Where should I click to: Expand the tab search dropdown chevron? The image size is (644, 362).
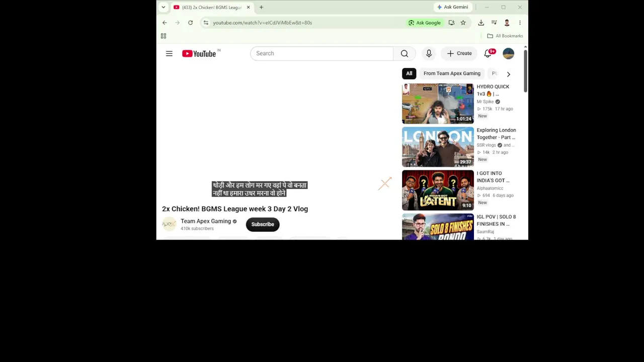click(164, 8)
